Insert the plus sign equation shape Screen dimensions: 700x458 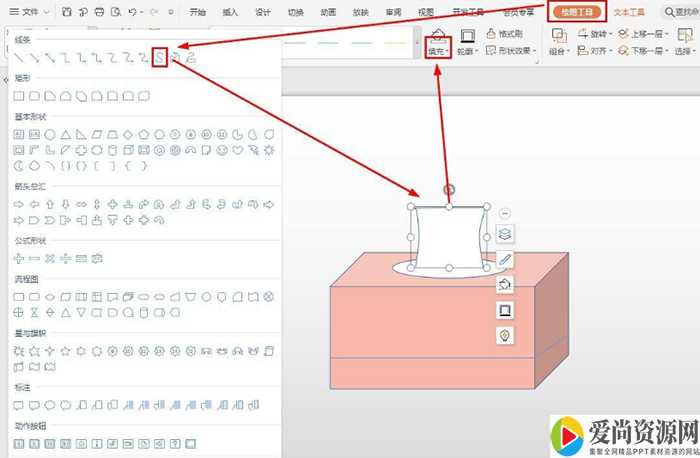click(19, 258)
